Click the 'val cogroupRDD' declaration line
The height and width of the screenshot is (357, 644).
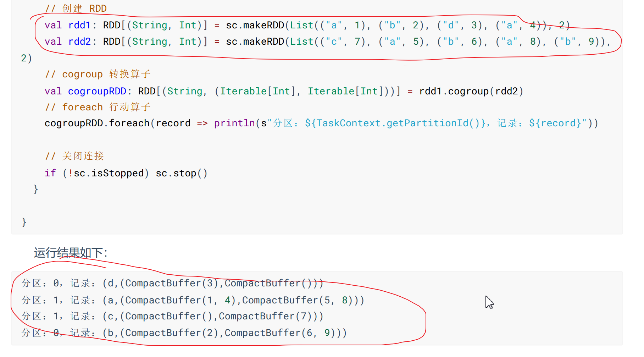click(x=284, y=91)
